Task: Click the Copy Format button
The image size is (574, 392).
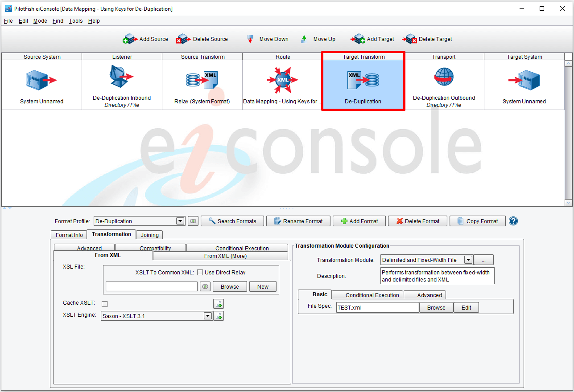Action: [478, 221]
